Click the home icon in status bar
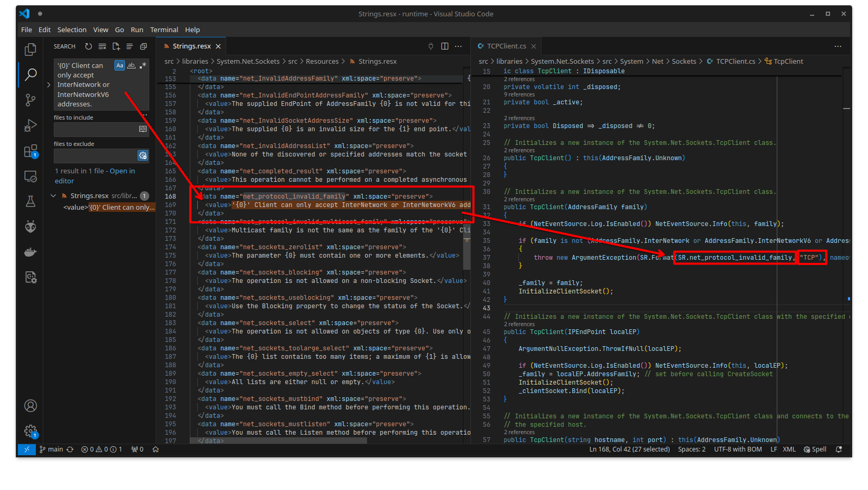Viewport: 868px width, 490px height. pos(156,449)
